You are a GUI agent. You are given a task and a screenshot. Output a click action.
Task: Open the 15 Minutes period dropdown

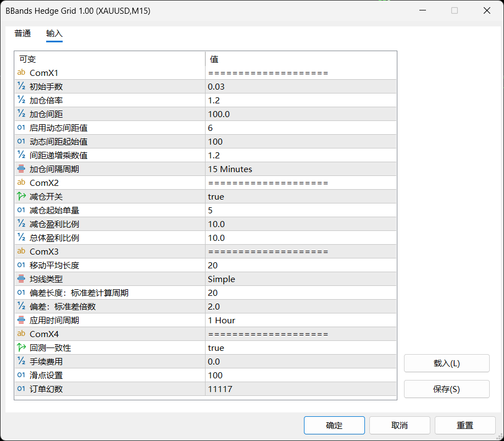pyautogui.click(x=301, y=169)
